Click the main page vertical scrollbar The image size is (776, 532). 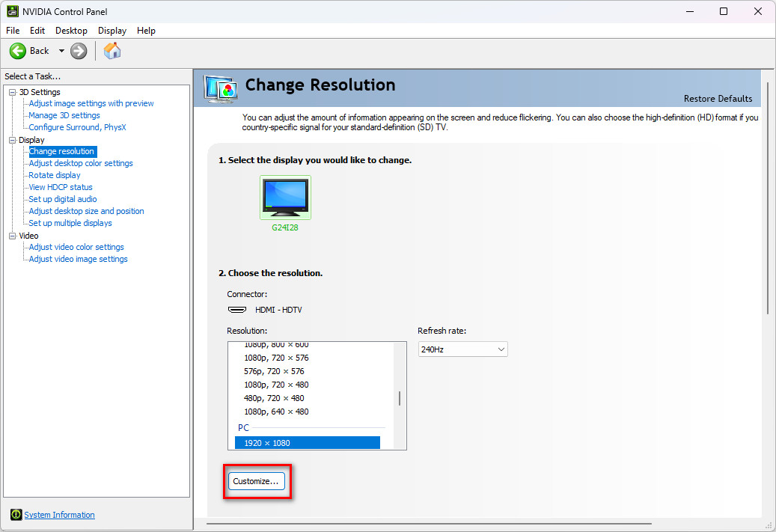coord(768,198)
